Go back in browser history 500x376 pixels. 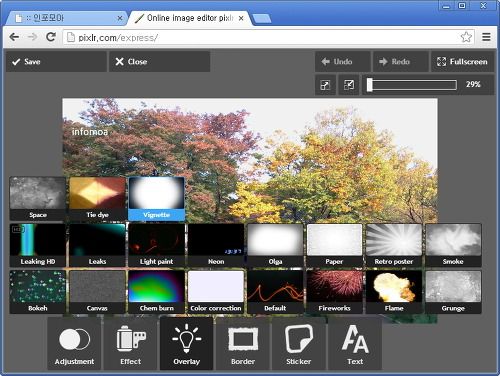coord(14,37)
